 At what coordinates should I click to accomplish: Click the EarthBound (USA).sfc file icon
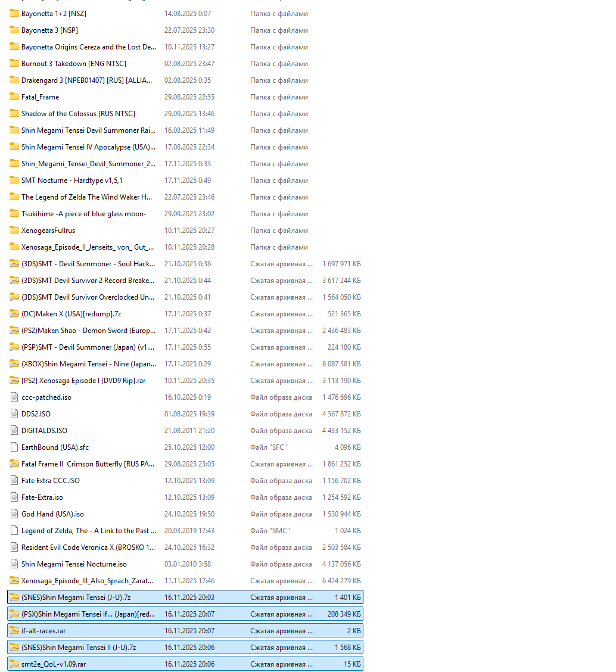pyautogui.click(x=14, y=447)
